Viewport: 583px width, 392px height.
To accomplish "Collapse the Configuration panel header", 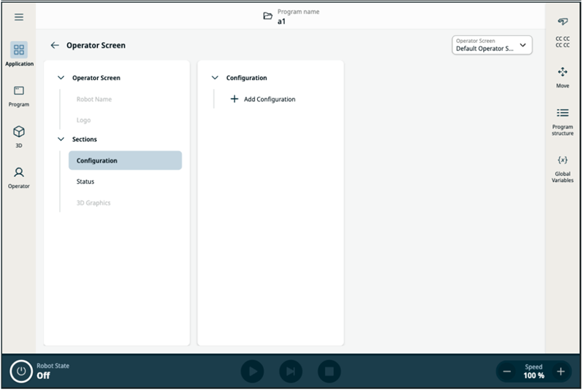I will coord(215,78).
